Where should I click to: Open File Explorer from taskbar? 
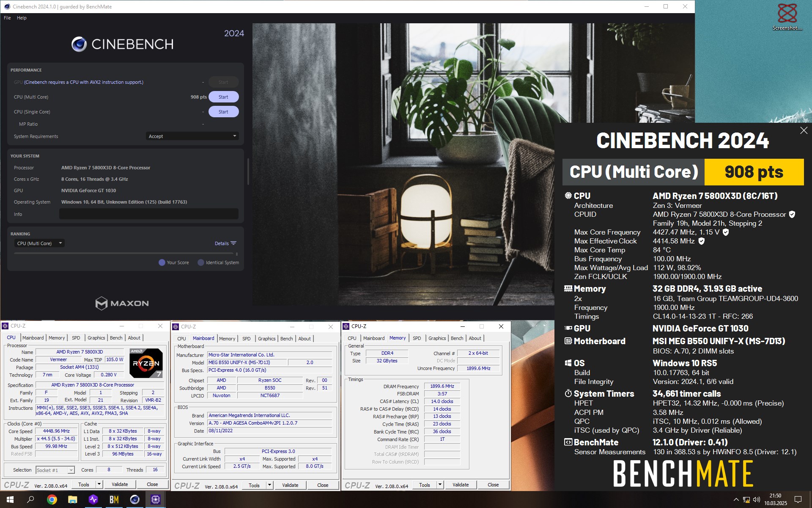point(72,500)
